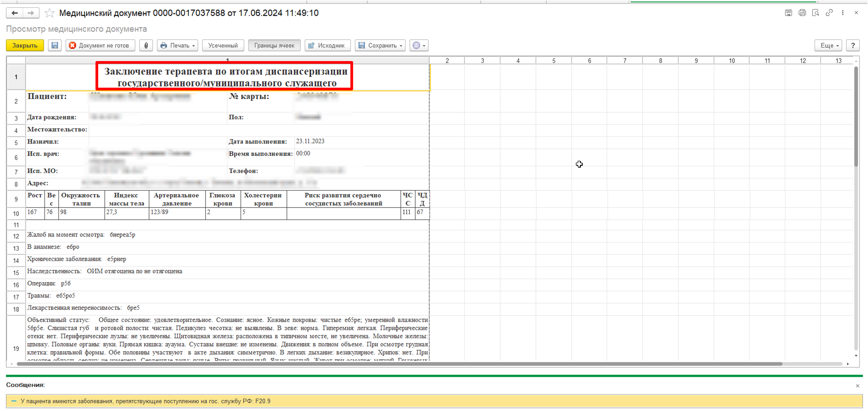Go back using the left arrow
The width and height of the screenshot is (868, 411).
[x=14, y=13]
